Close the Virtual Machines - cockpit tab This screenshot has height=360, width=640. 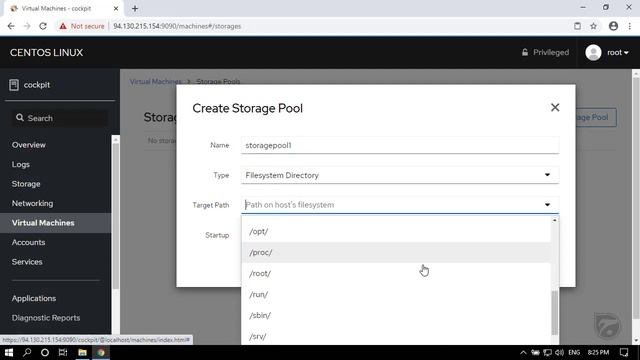coord(116,8)
